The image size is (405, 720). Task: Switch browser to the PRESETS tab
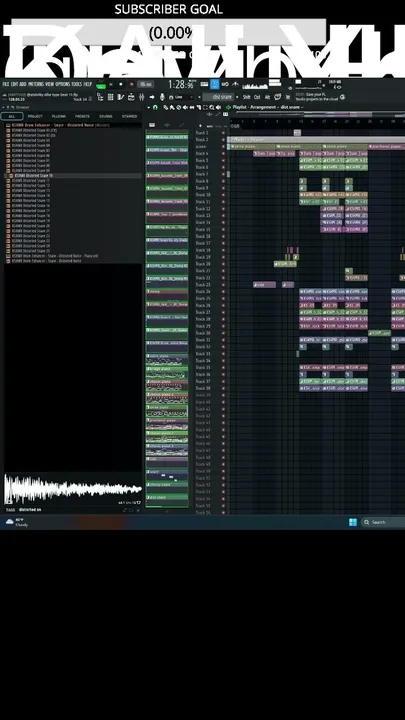pyautogui.click(x=82, y=116)
